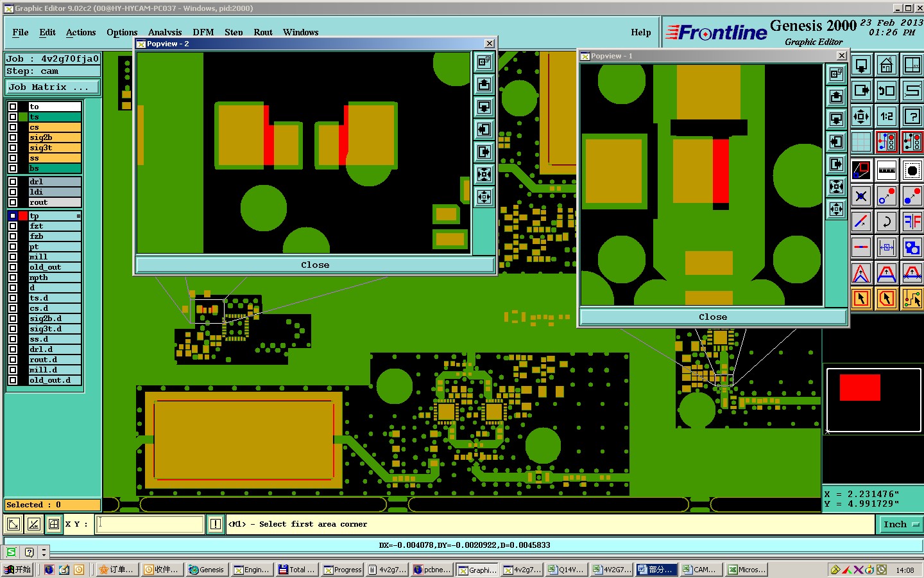
Task: Click the green color swatch of ts layer
Action: 23,117
